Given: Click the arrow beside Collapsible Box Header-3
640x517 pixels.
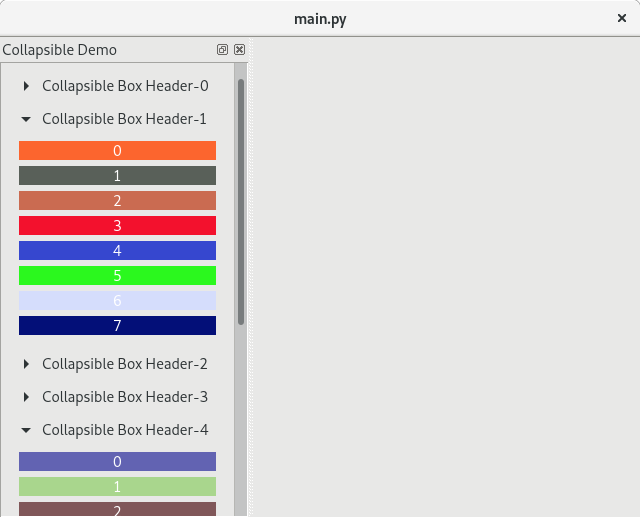Looking at the screenshot, I should click(27, 397).
